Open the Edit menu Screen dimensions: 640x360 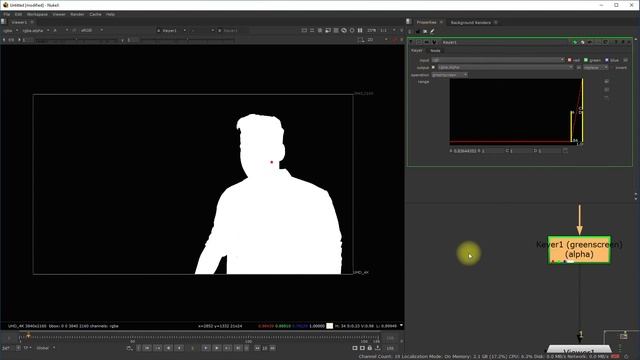[18, 14]
